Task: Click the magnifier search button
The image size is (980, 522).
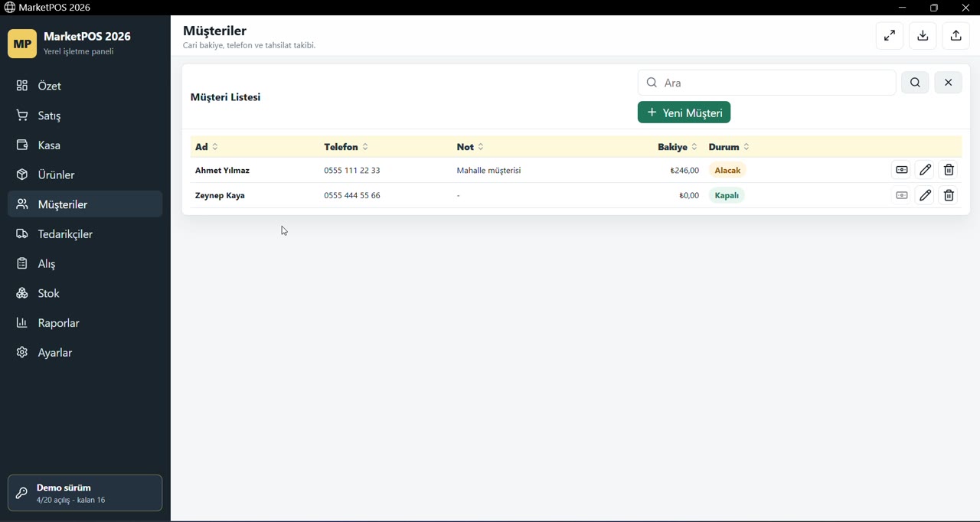Action: [916, 83]
